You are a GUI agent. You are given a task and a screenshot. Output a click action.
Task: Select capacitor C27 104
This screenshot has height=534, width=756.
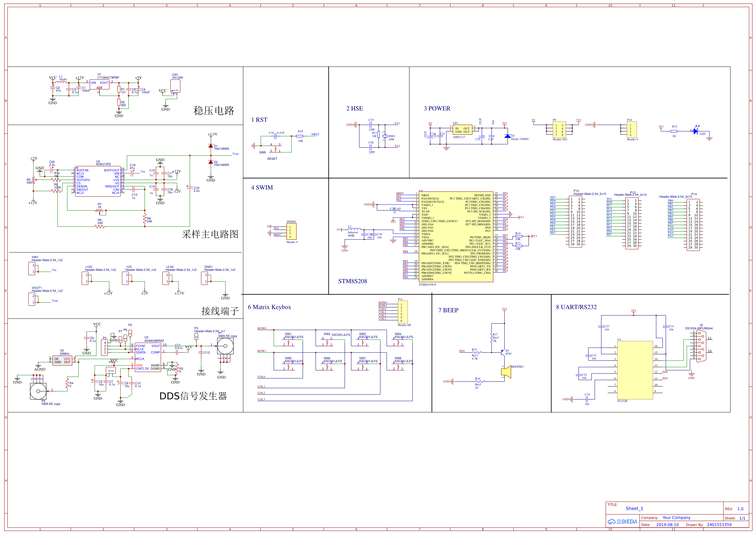click(601, 326)
